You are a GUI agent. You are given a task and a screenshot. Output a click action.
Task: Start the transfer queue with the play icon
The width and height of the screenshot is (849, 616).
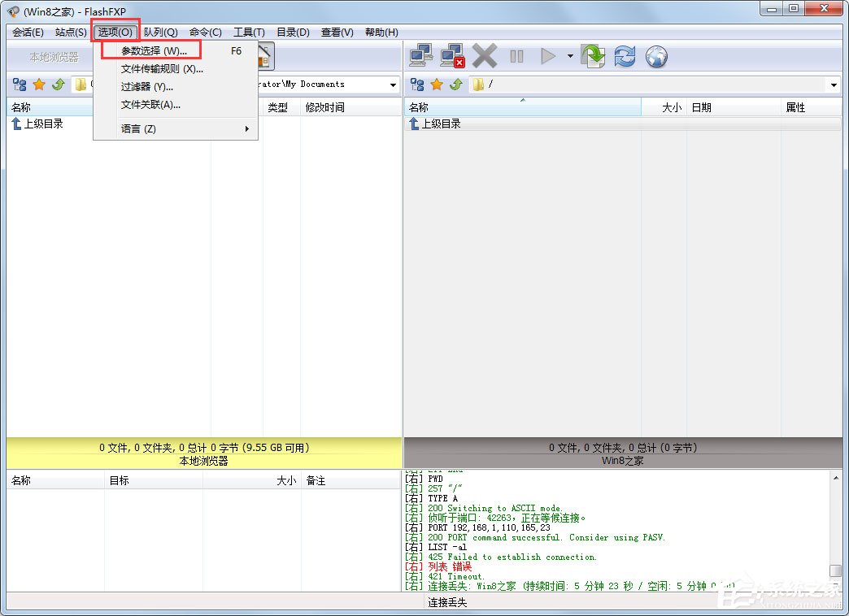(x=548, y=56)
